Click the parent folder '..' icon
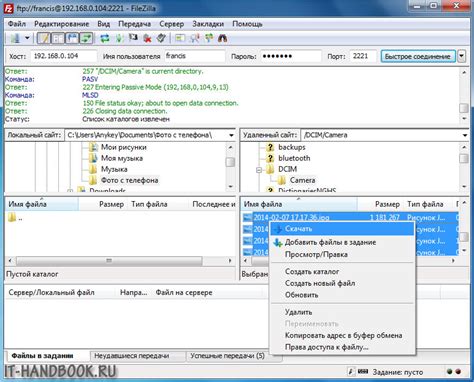The width and height of the screenshot is (474, 382). coord(12,218)
